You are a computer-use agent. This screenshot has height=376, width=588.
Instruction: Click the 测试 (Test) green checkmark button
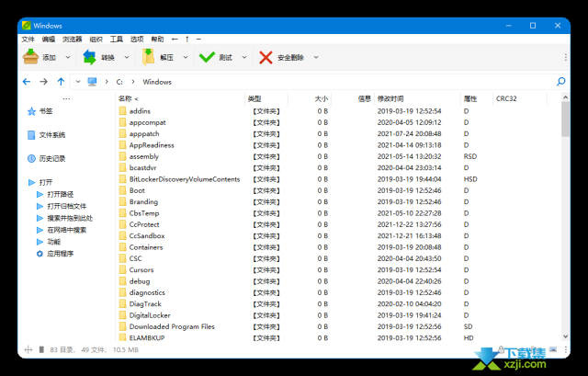point(216,57)
